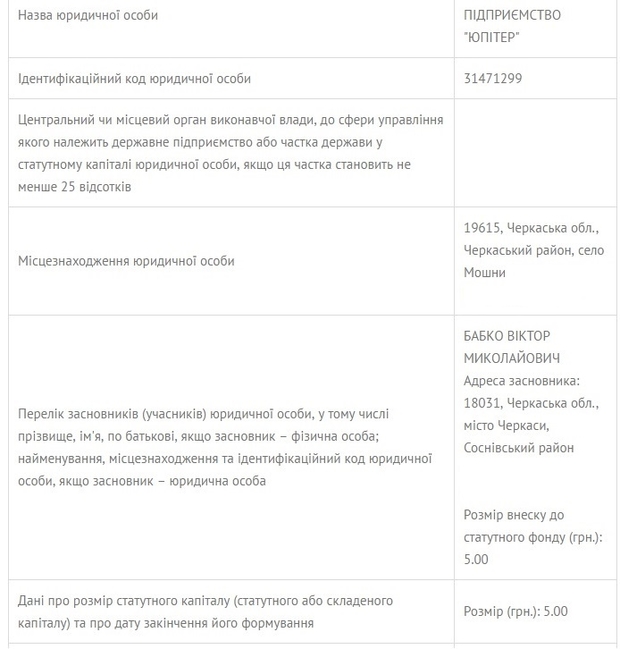Click 'Розмір внеску до' statutory fund text
The width and height of the screenshot is (620, 649).
(x=514, y=515)
